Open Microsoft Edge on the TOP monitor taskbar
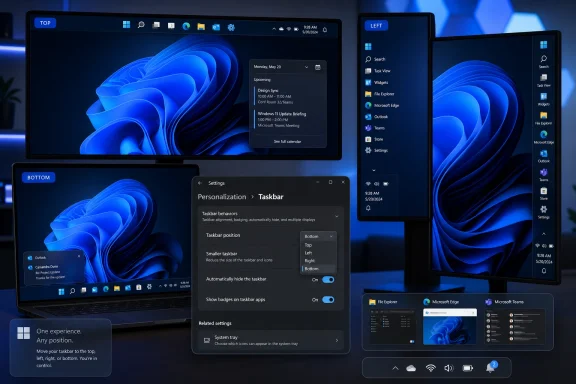The width and height of the screenshot is (576, 384). click(x=186, y=26)
